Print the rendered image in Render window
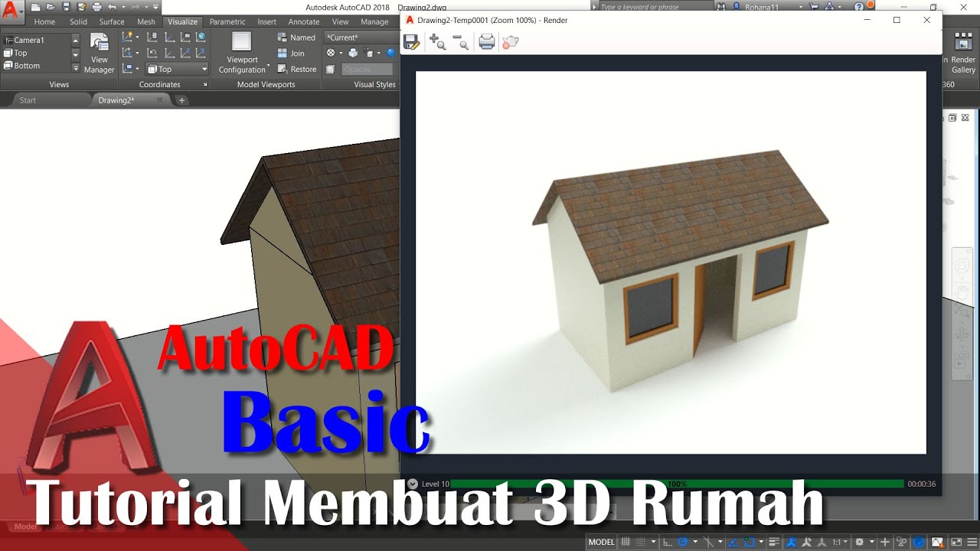This screenshot has height=551, width=980. [487, 42]
